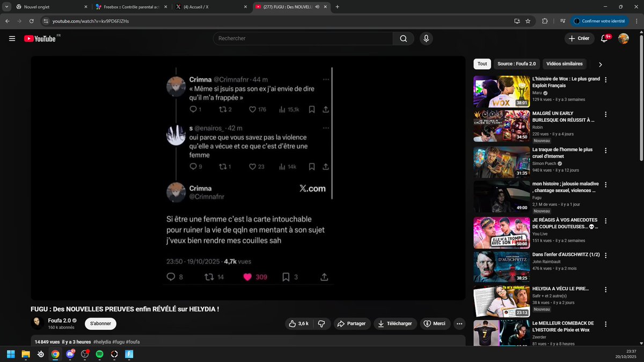Dislike the video with thumbs down
This screenshot has width=644, height=362.
321,323
